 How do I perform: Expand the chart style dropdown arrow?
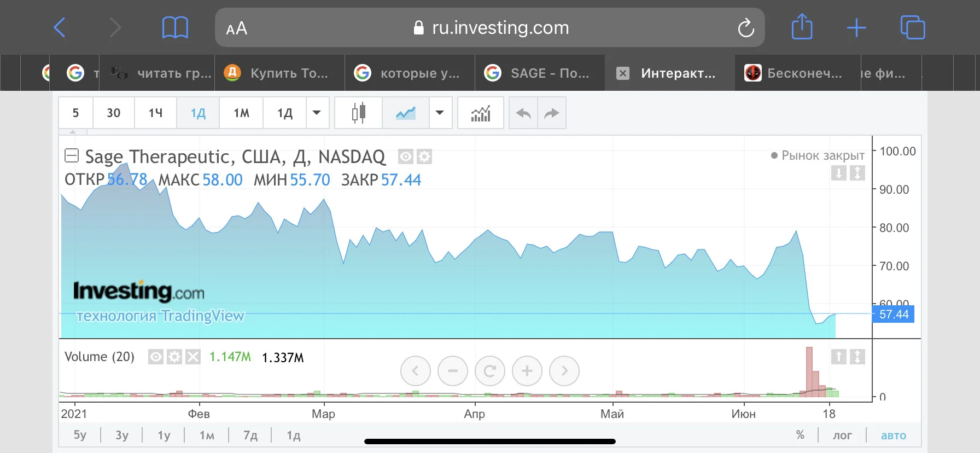click(440, 113)
